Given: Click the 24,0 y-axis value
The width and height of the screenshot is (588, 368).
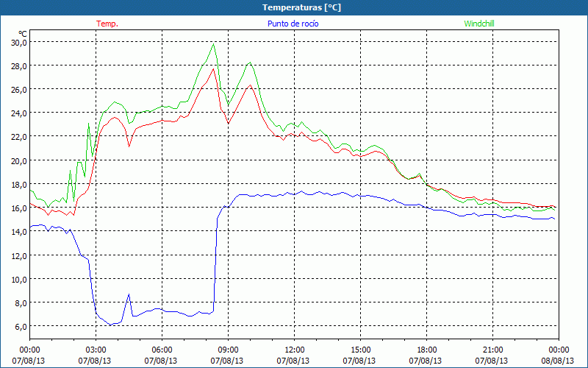Looking at the screenshot, I should pos(19,113).
